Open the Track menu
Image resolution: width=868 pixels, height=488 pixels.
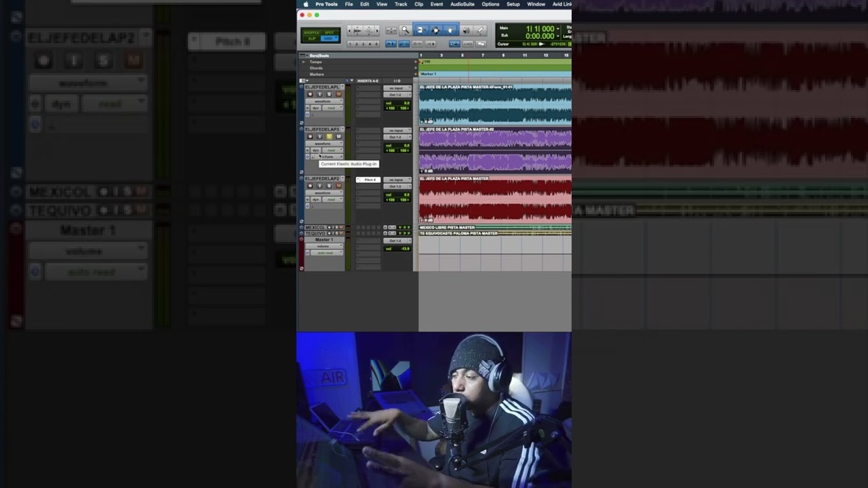click(x=401, y=4)
